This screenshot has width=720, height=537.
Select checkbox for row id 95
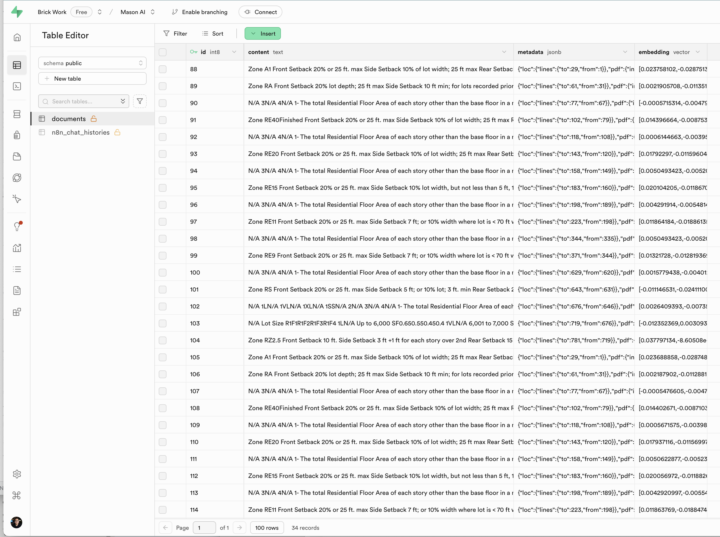point(163,187)
